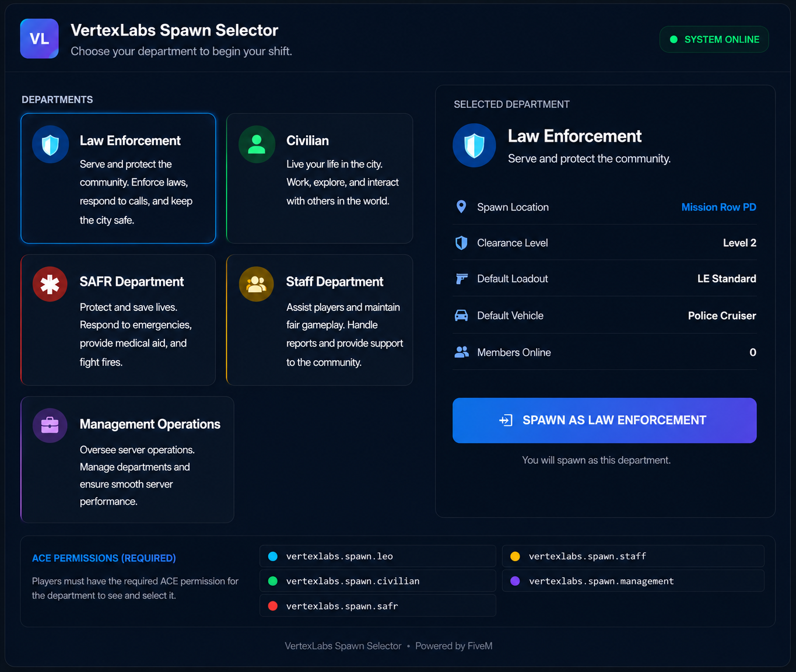Click 'Choose your department to begin your shift'
This screenshot has height=672, width=796.
[x=181, y=51]
